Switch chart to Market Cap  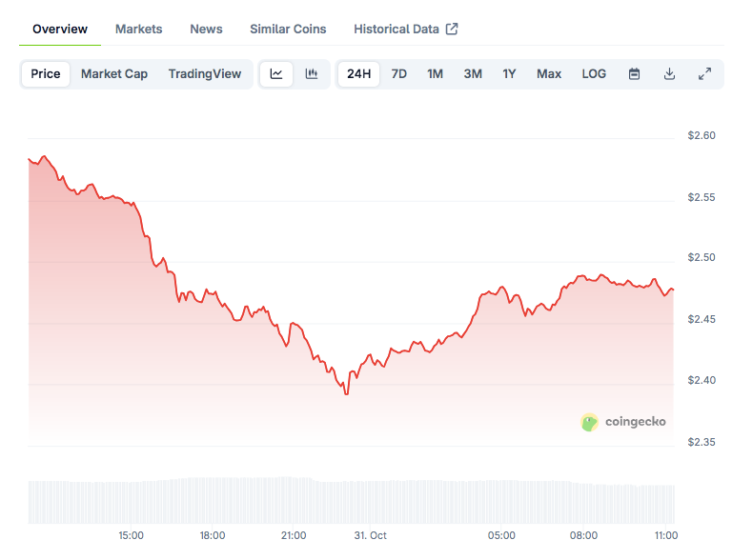[x=114, y=74]
